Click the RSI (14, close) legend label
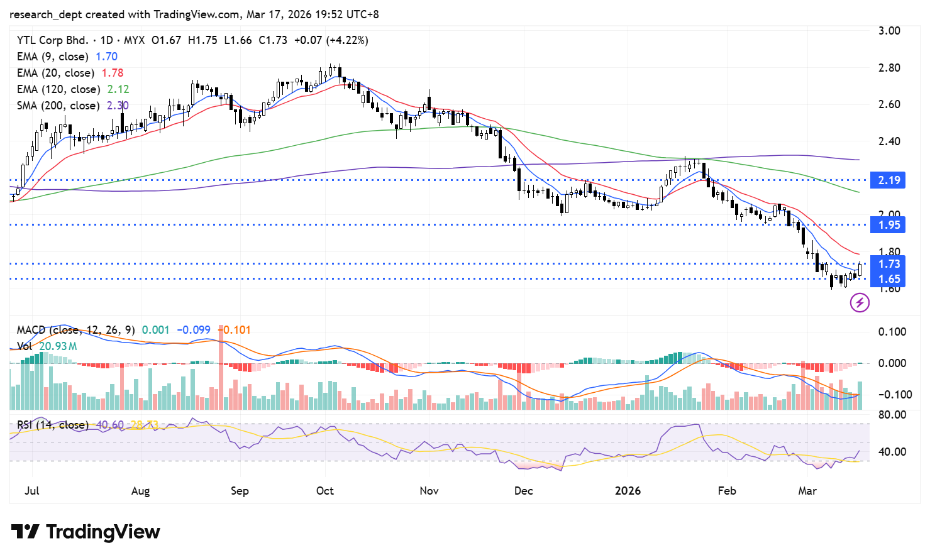 [53, 425]
